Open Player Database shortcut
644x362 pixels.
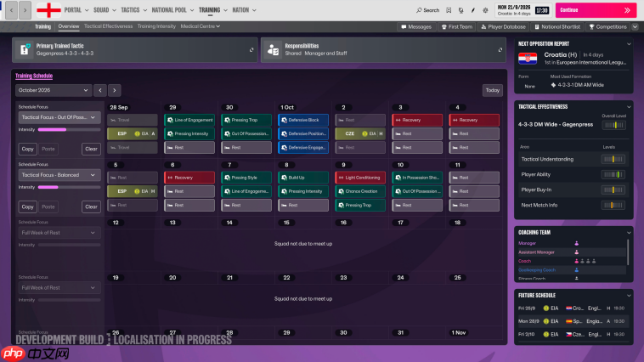(503, 26)
